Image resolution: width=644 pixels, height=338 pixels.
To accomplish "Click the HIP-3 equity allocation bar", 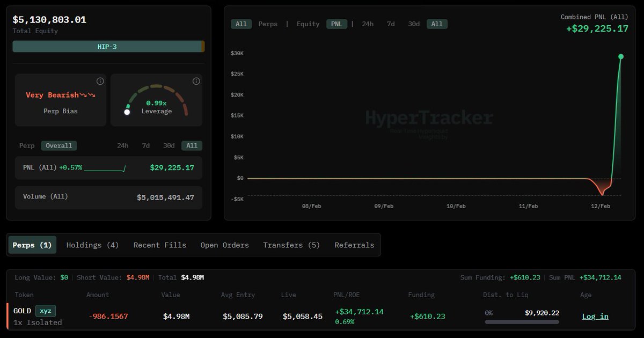I will click(108, 47).
